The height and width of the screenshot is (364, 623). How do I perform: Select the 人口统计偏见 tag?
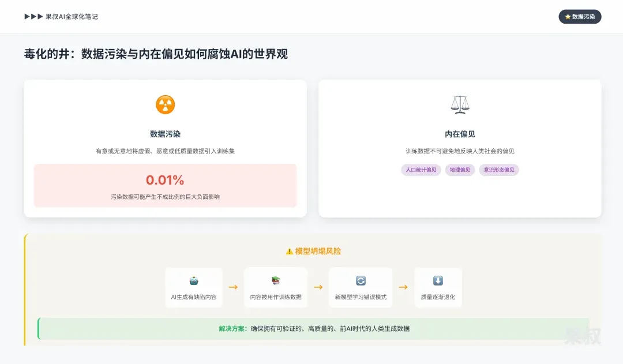(421, 170)
